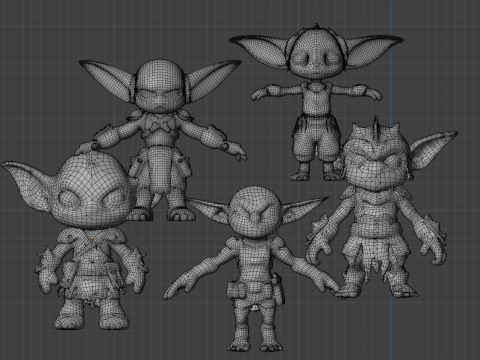Click the orange origin point on goblin's chest
The width and height of the screenshot is (480, 360).
point(92,238)
